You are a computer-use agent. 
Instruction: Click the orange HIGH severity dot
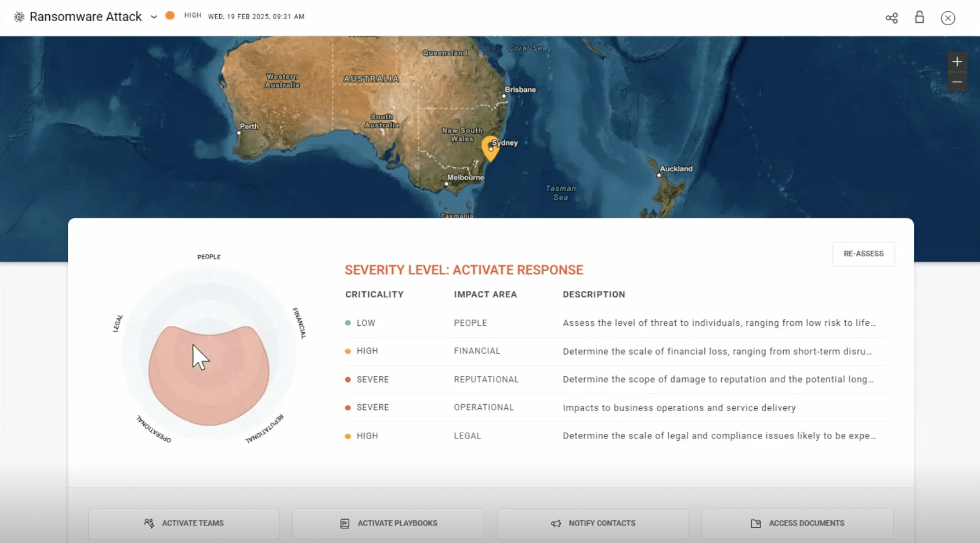[170, 16]
